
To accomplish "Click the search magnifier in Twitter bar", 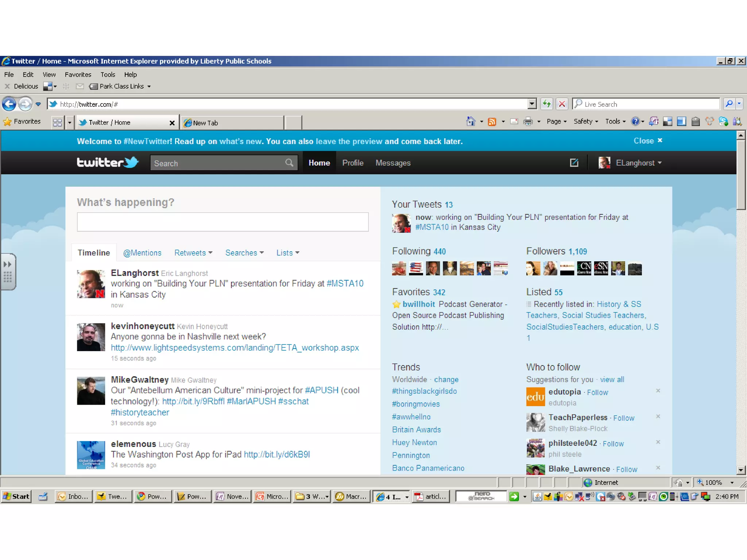I will pos(289,163).
